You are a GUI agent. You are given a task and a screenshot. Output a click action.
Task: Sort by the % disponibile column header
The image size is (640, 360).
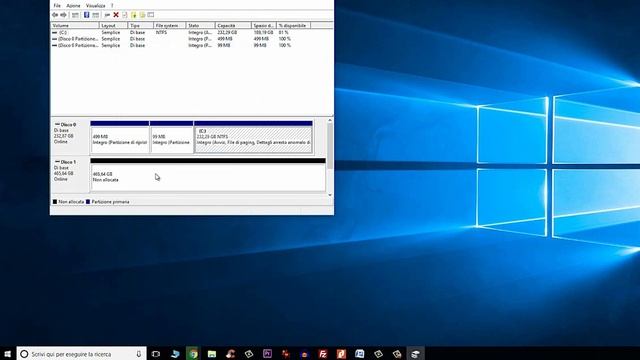pos(294,25)
